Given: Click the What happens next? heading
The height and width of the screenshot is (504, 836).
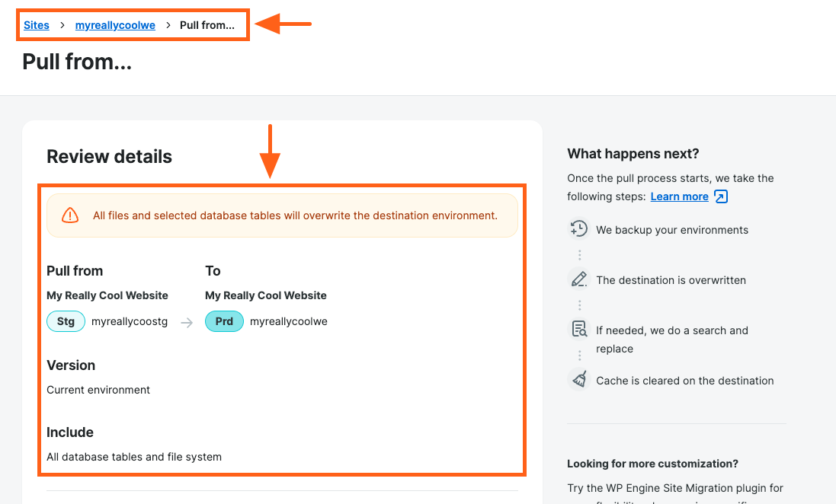Looking at the screenshot, I should click(x=633, y=154).
